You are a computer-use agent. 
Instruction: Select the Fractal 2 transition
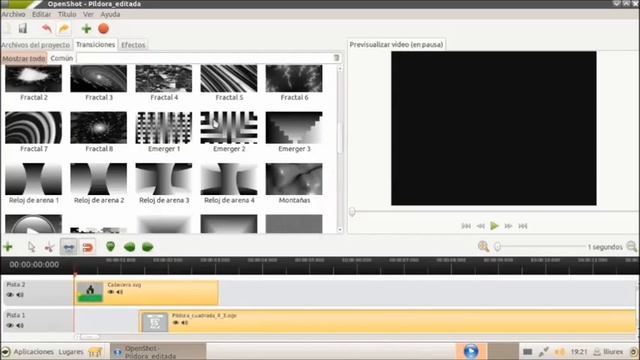coord(33,83)
